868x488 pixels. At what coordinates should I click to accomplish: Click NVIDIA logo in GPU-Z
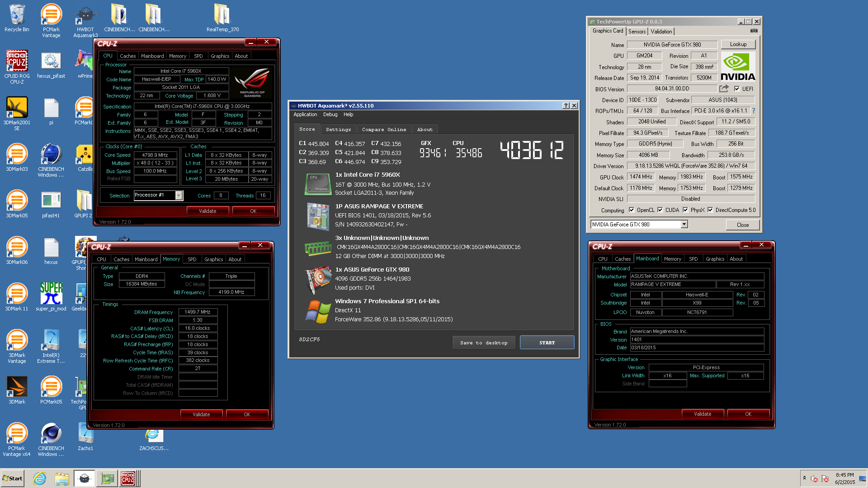point(738,66)
